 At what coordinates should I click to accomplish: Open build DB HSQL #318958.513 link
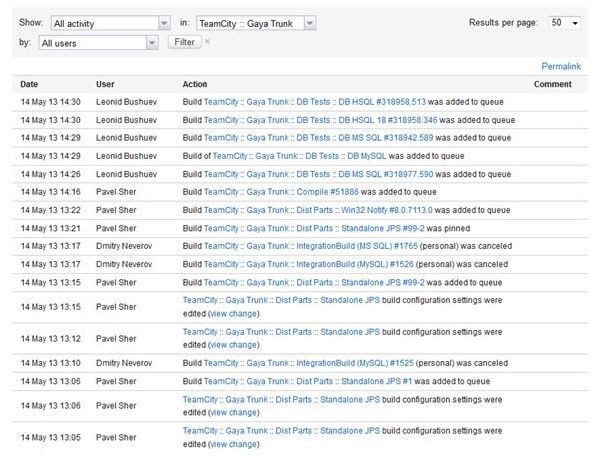click(382, 102)
